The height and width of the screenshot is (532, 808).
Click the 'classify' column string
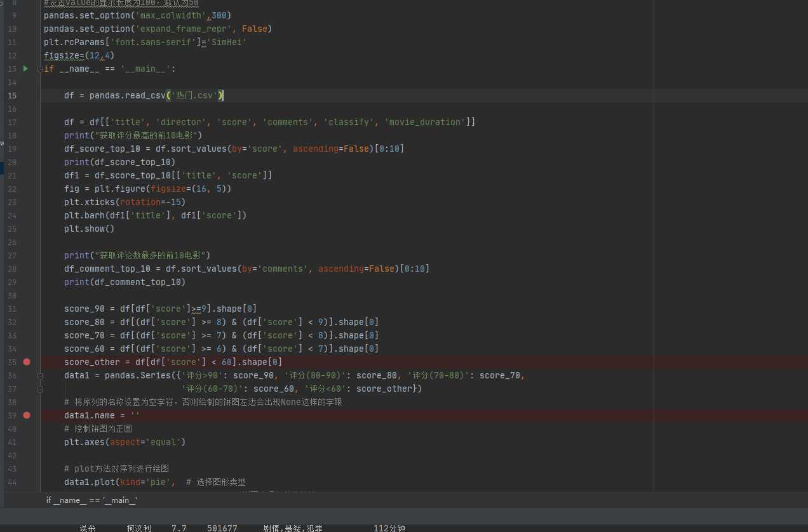[x=348, y=122]
